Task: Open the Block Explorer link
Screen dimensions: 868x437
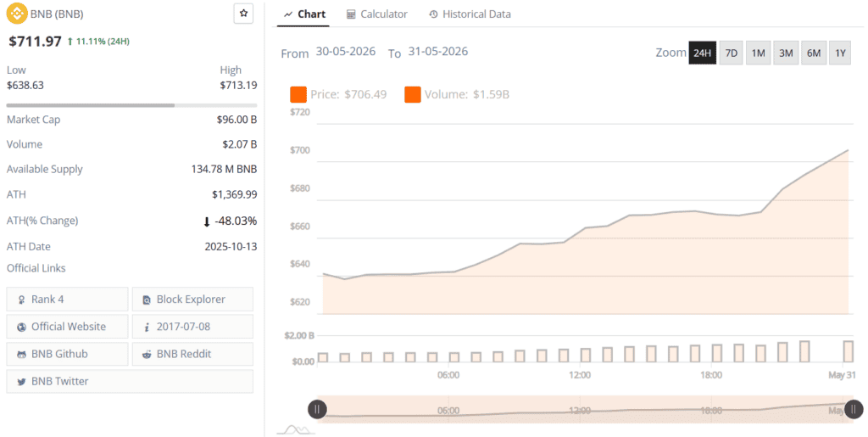Action: (192, 300)
